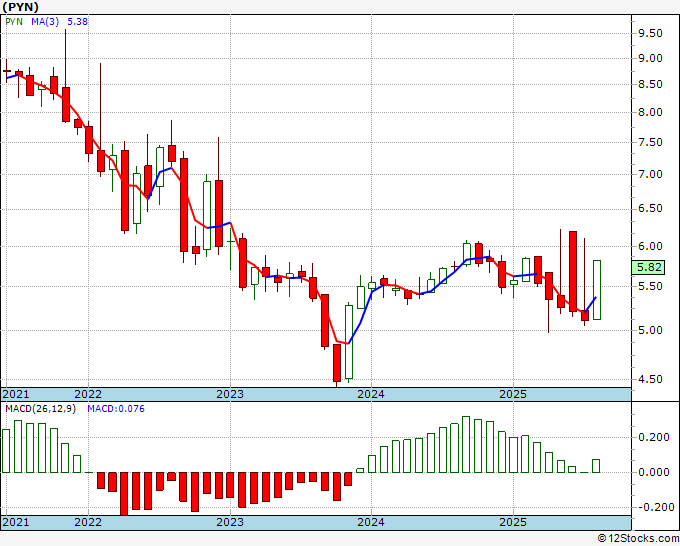Screen dimensions: 680x546
Task: Click the 6.00 price axis label
Action: tap(650, 246)
